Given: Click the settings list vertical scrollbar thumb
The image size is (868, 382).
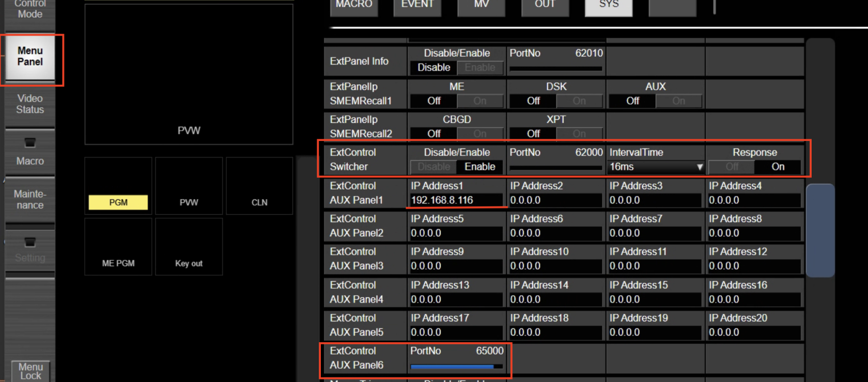Looking at the screenshot, I should [x=820, y=230].
